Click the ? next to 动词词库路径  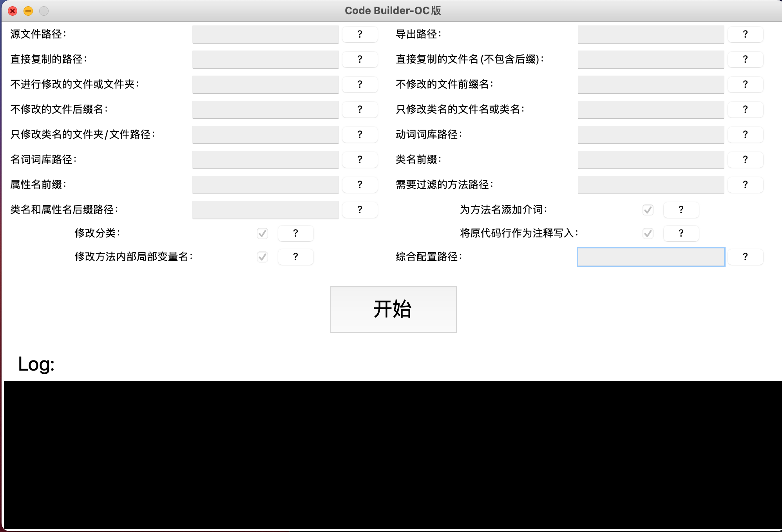[745, 135]
